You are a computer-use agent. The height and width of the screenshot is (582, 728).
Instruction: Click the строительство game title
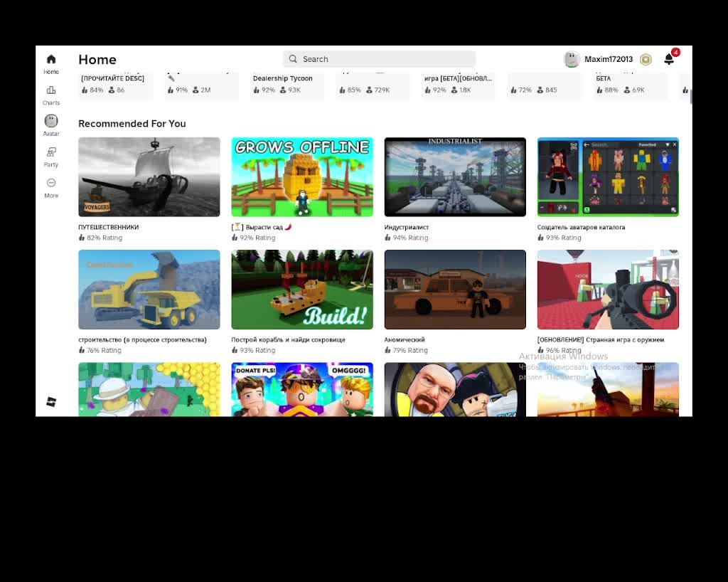142,339
